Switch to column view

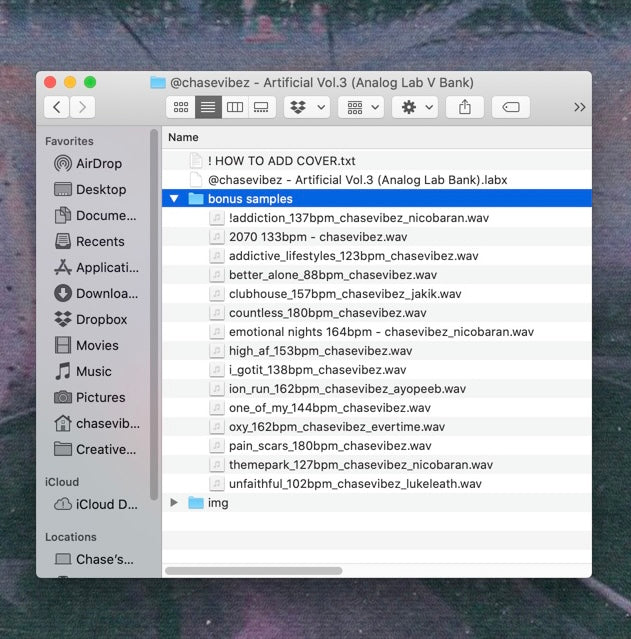235,107
